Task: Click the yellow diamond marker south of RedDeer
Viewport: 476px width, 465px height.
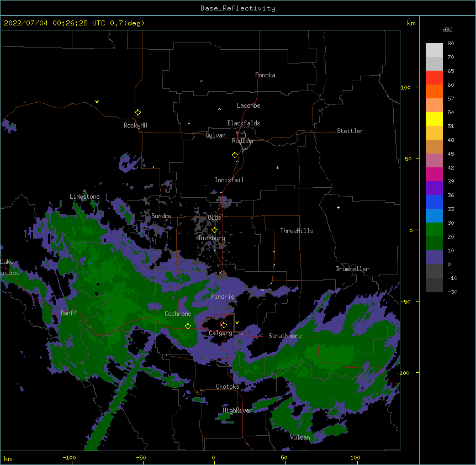Action: click(235, 155)
